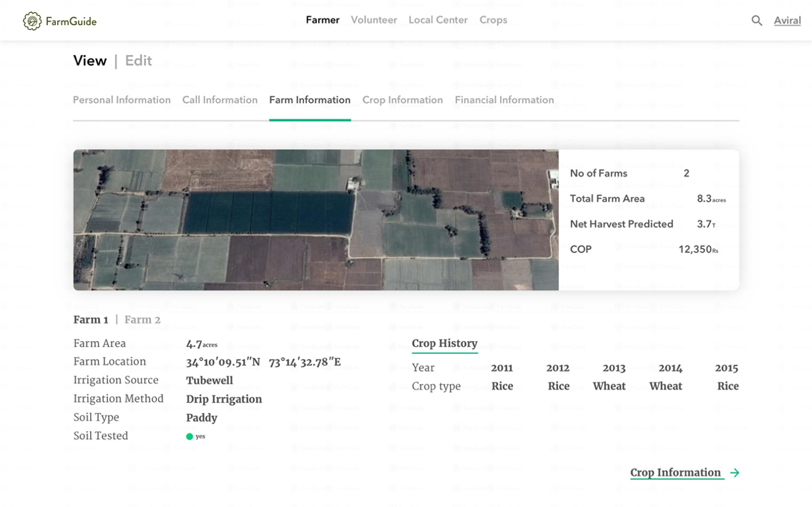Viewport: 812px width, 507px height.
Task: Click the No of Farms label
Action: coord(598,174)
